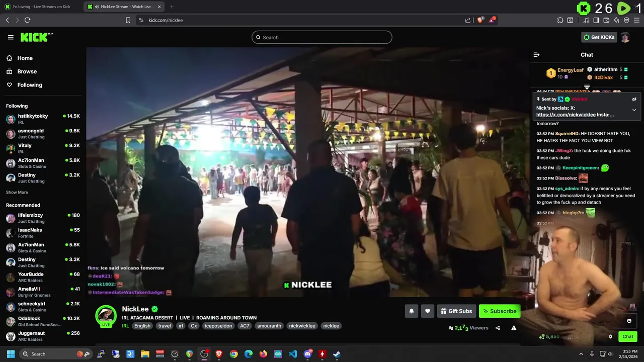Open media control music note icon
Screen dimensions: 644x362
click(586, 20)
